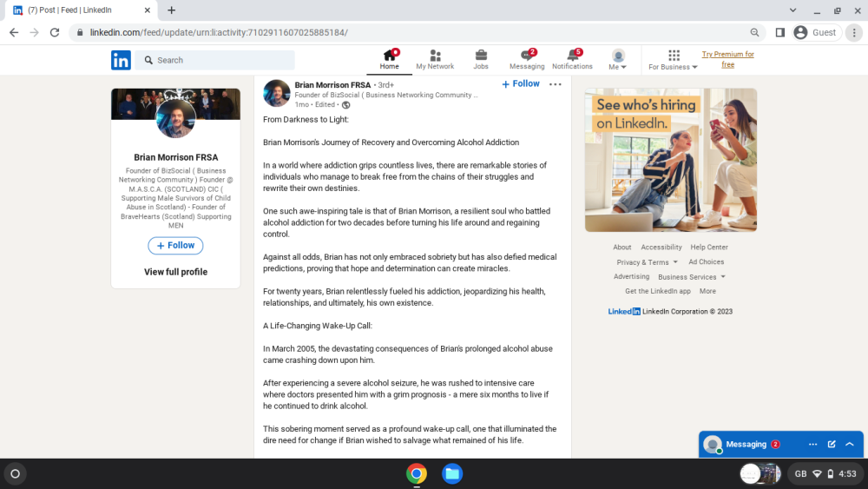
Task: Open the ChromeOS launcher circle
Action: [15, 473]
